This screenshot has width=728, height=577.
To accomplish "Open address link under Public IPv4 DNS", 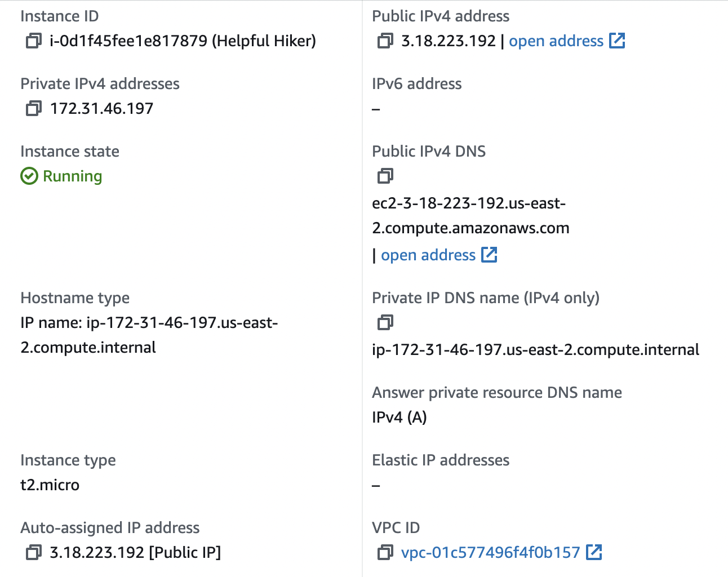I will tap(428, 255).
